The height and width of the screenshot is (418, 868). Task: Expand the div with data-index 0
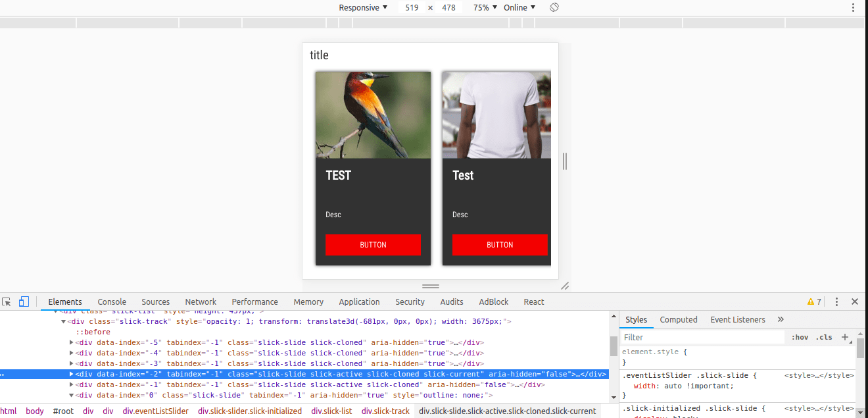point(71,395)
